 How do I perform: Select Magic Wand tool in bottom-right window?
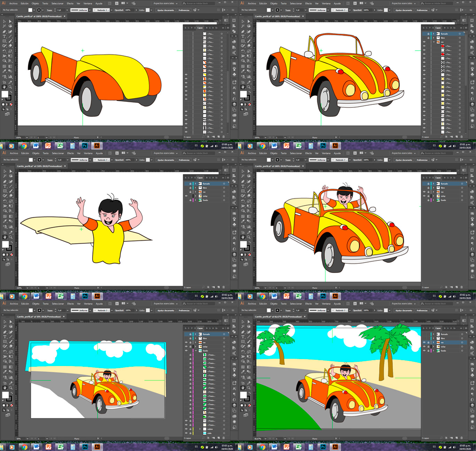pyautogui.click(x=243, y=327)
